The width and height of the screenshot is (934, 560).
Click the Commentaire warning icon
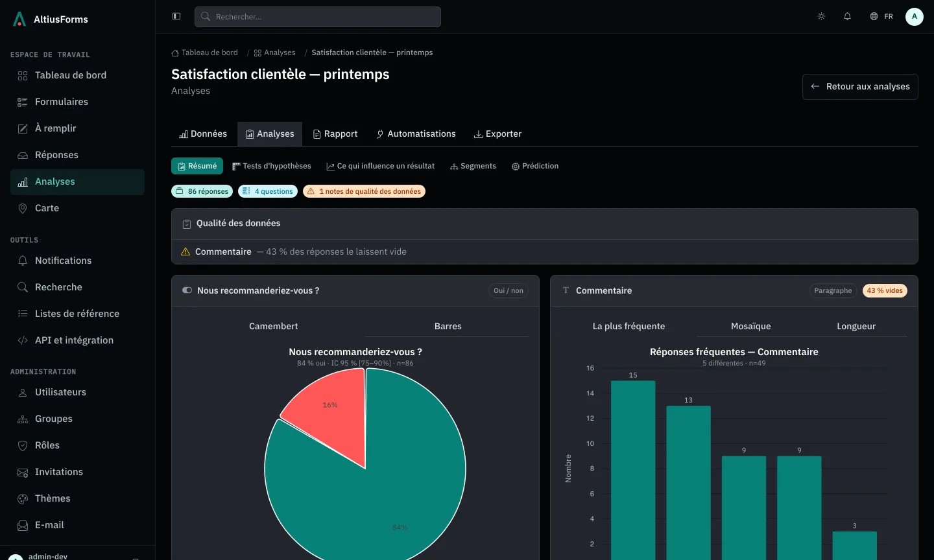(x=186, y=251)
